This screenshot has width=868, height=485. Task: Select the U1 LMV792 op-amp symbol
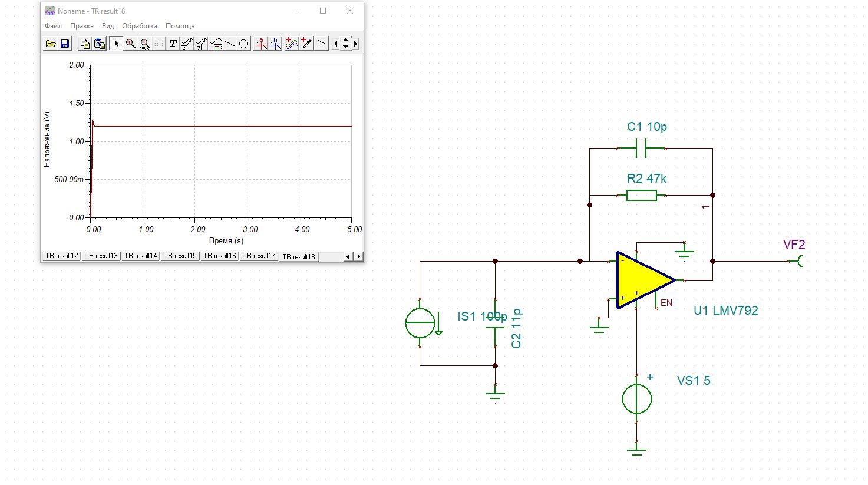tap(646, 281)
